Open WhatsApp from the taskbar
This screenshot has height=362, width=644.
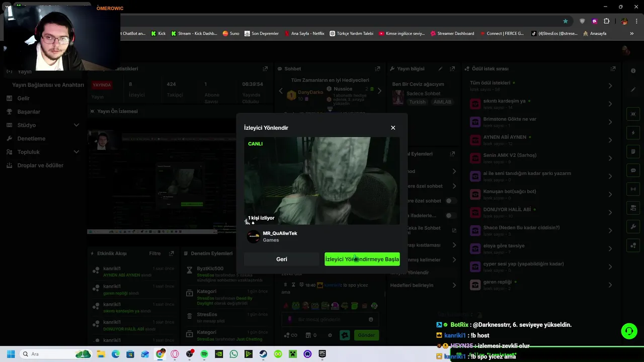(x=233, y=354)
